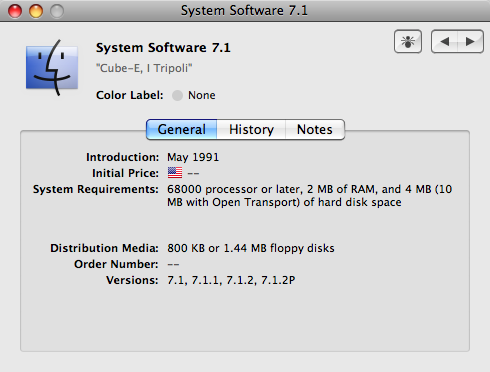The width and height of the screenshot is (490, 372).
Task: Click the "Versions:" label
Action: point(132,280)
